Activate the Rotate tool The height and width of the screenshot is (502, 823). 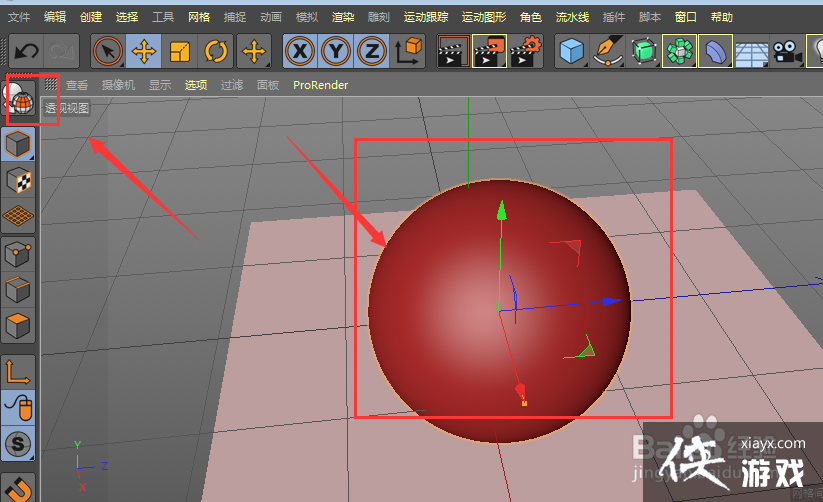[216, 51]
